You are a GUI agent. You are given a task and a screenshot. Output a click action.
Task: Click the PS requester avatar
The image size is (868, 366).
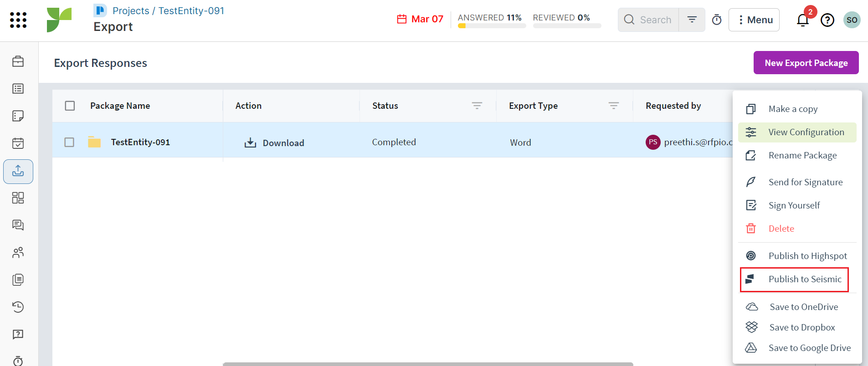[x=653, y=142]
